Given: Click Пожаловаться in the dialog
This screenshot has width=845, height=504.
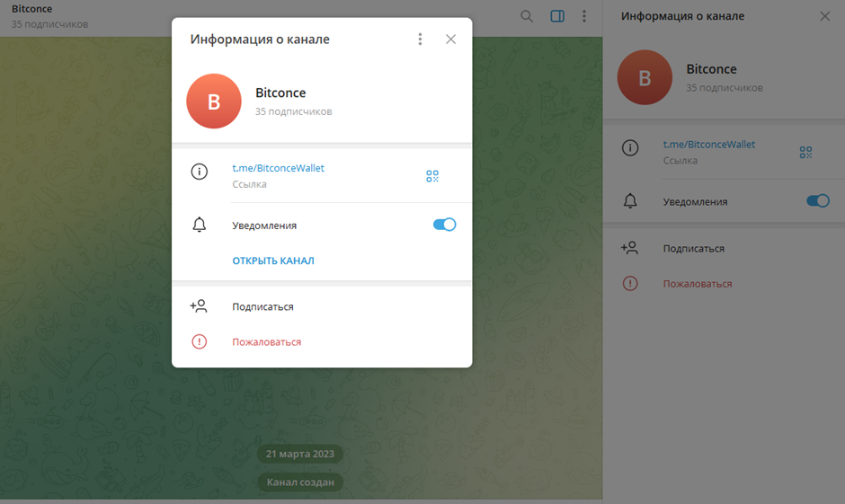Looking at the screenshot, I should click(x=267, y=342).
